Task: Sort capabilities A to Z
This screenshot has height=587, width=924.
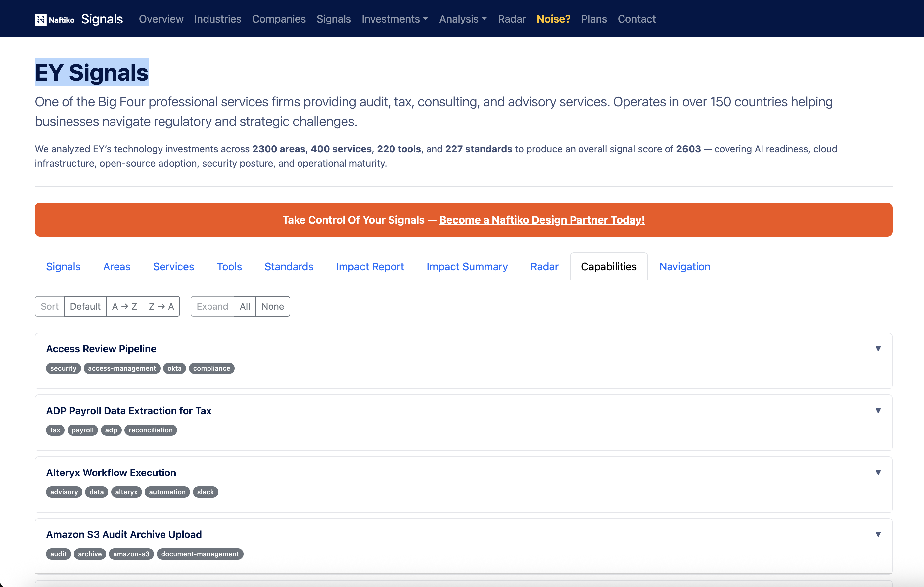Action: point(124,306)
